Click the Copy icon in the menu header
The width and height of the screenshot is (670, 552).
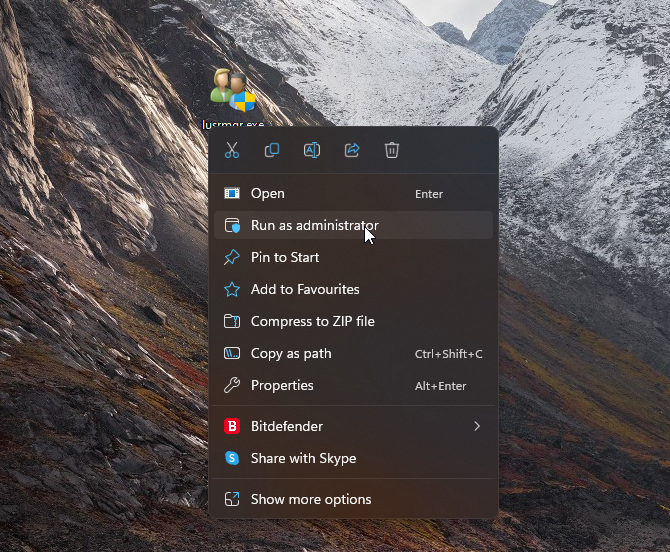(272, 150)
